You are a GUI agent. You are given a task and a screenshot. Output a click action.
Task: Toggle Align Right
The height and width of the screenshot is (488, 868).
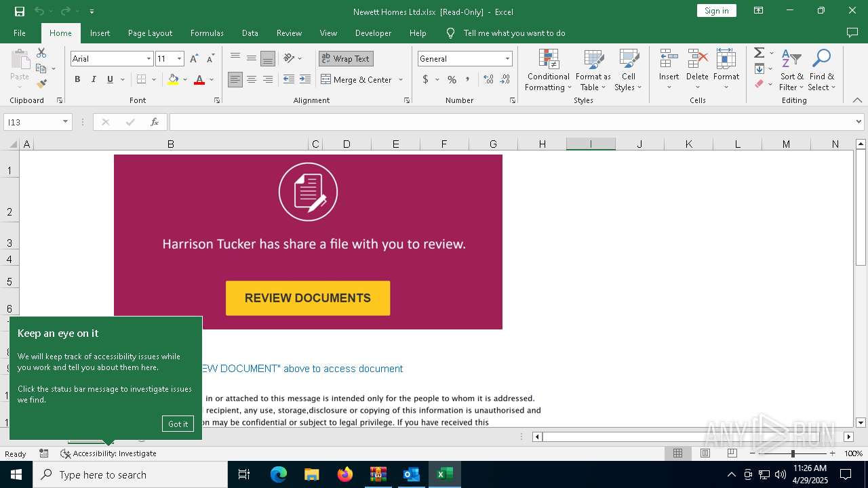click(x=268, y=79)
